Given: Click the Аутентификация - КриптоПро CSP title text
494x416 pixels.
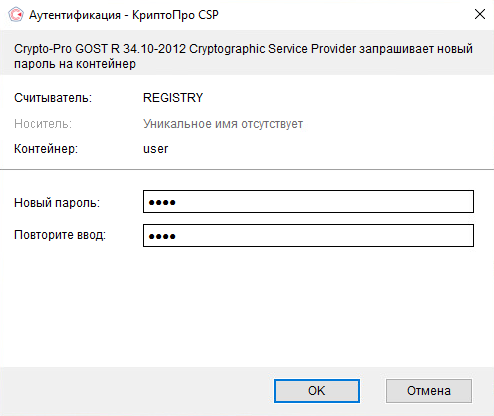Looking at the screenshot, I should click(x=124, y=15).
